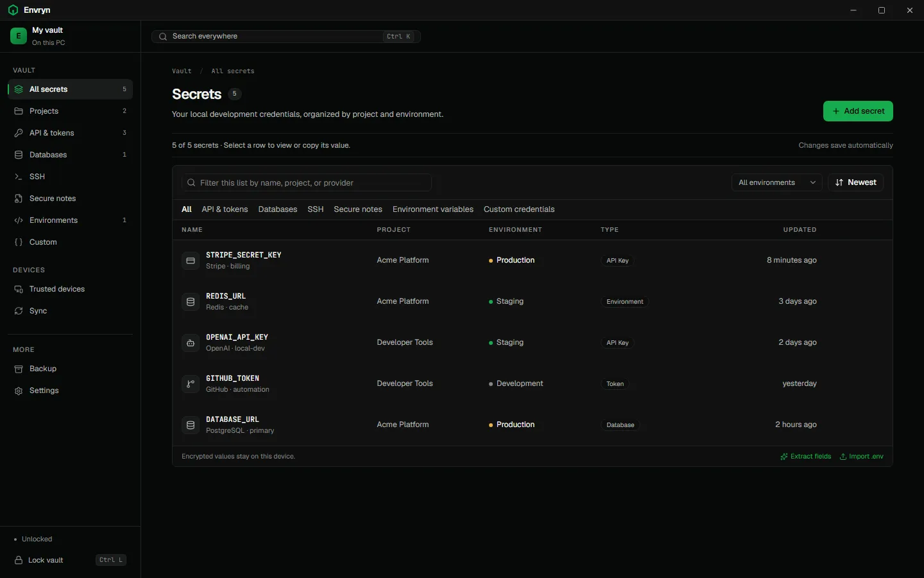Click the card icon of STRIPE_SECRET_KEY row
The height and width of the screenshot is (578, 924).
191,260
